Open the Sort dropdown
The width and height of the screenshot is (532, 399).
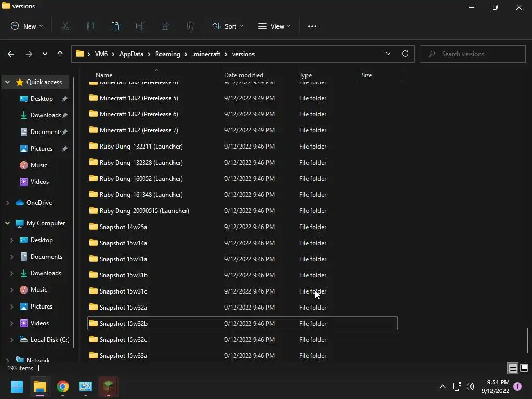(228, 26)
